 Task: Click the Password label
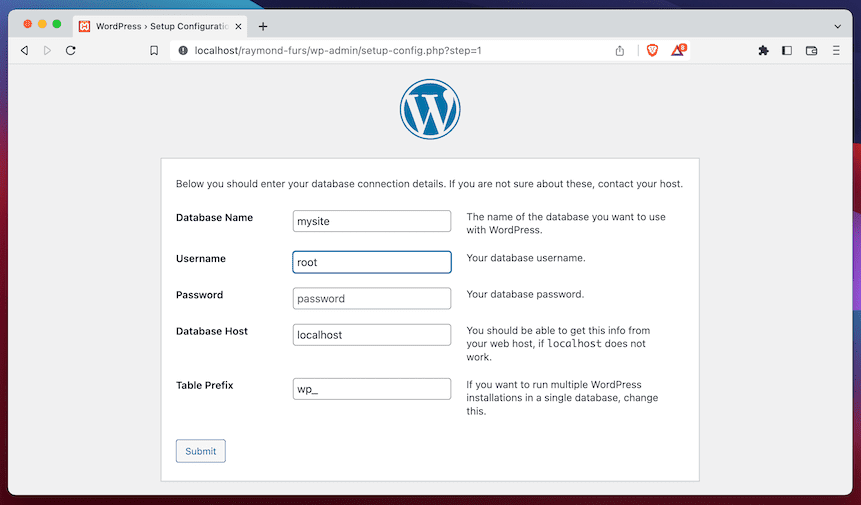[x=199, y=295]
